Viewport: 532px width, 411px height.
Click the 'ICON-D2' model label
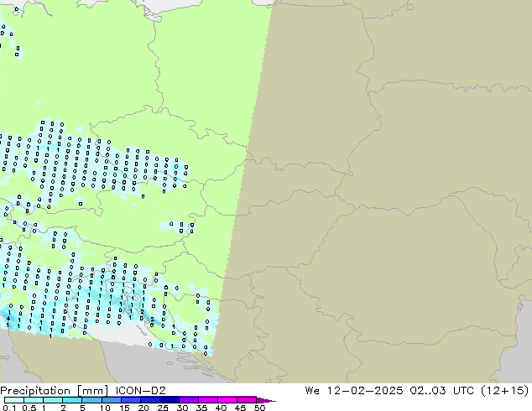[x=140, y=391]
